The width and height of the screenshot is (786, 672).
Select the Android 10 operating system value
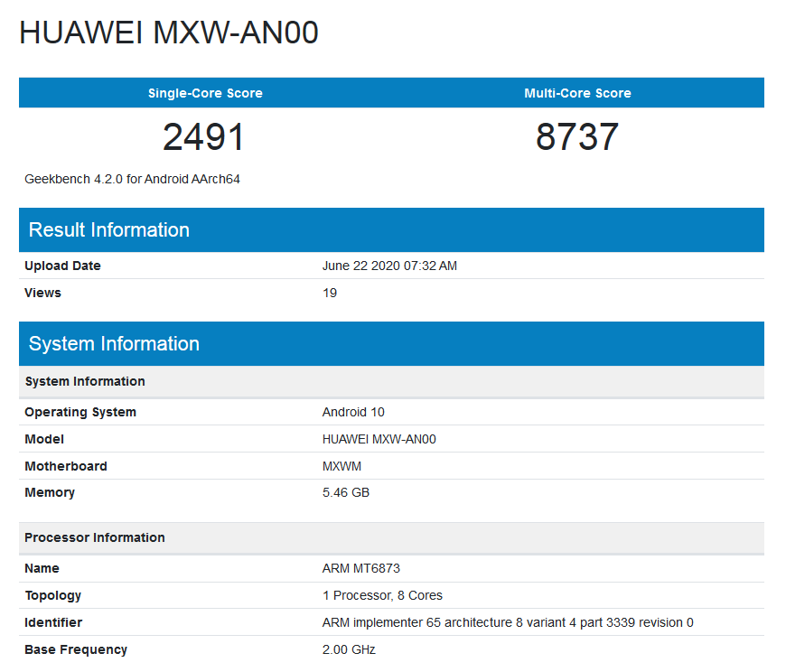coord(353,412)
